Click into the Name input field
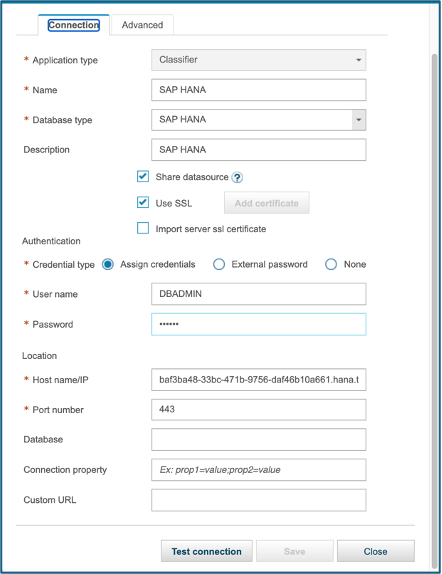 (259, 90)
